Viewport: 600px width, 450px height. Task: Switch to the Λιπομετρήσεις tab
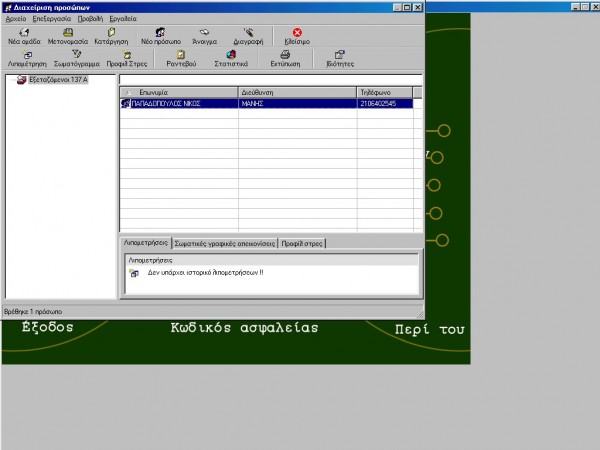pyautogui.click(x=146, y=243)
